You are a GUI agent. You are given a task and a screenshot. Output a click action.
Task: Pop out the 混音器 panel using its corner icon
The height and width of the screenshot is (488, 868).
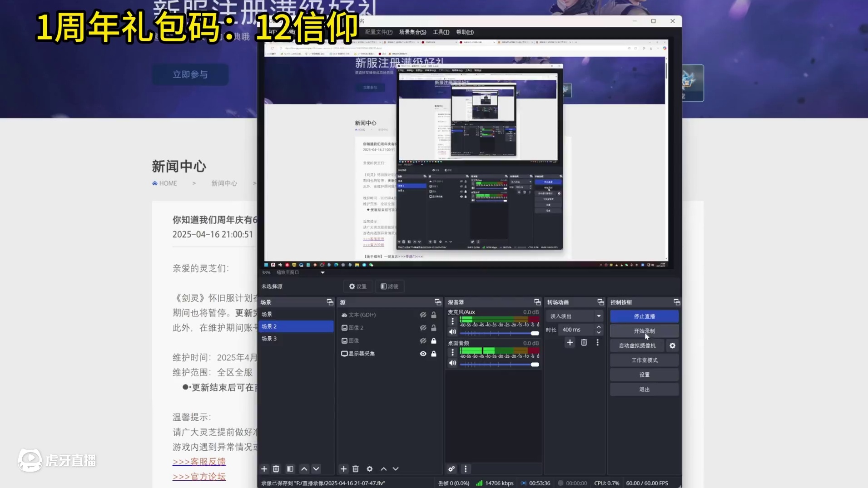point(537,301)
